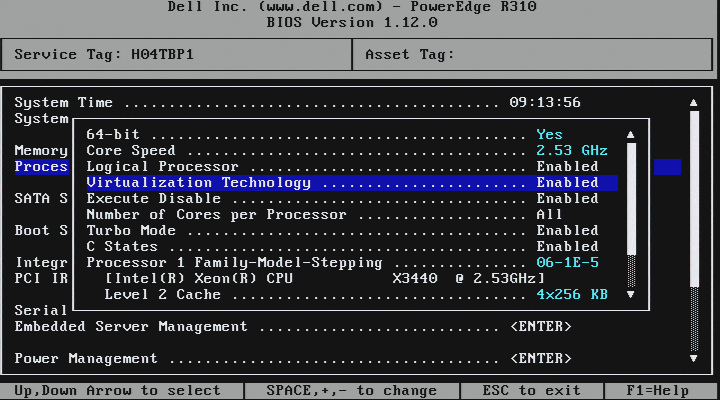Select Number of Cores per Processor label

tap(217, 214)
